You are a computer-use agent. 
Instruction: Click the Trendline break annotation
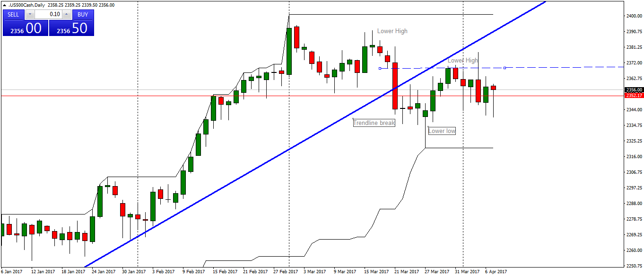(374, 123)
